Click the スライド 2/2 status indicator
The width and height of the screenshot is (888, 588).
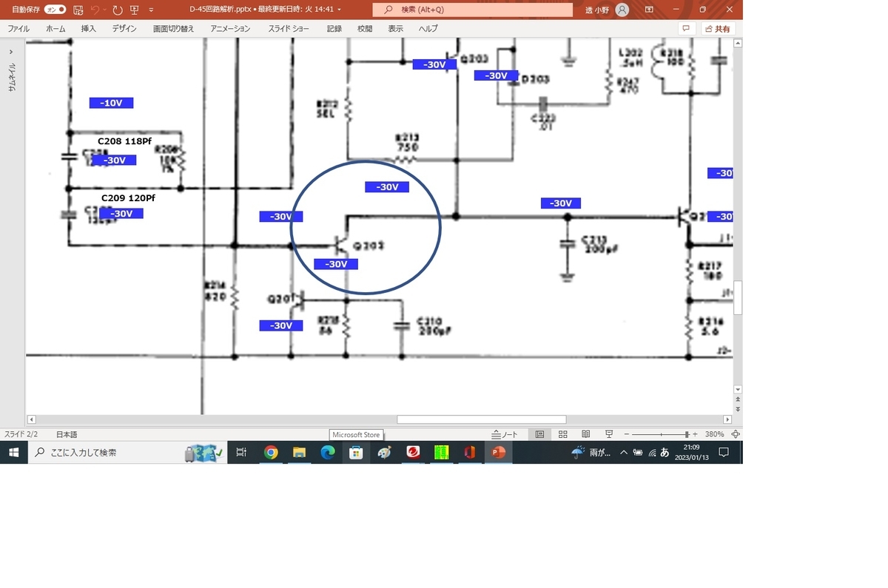coord(21,434)
